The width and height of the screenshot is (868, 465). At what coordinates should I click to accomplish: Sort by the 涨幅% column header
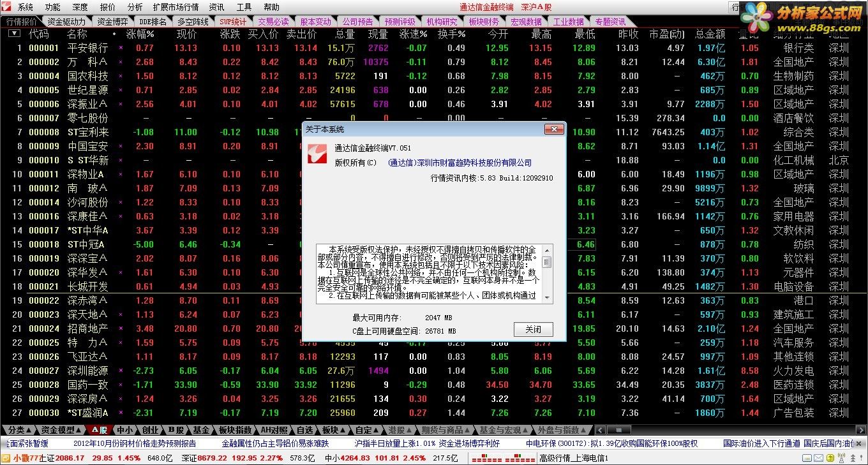point(140,34)
